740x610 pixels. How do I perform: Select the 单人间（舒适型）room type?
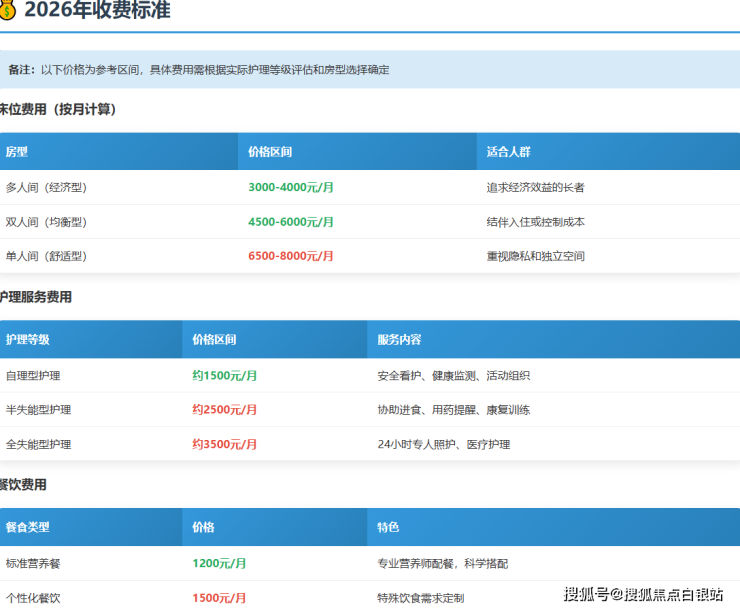[46, 256]
